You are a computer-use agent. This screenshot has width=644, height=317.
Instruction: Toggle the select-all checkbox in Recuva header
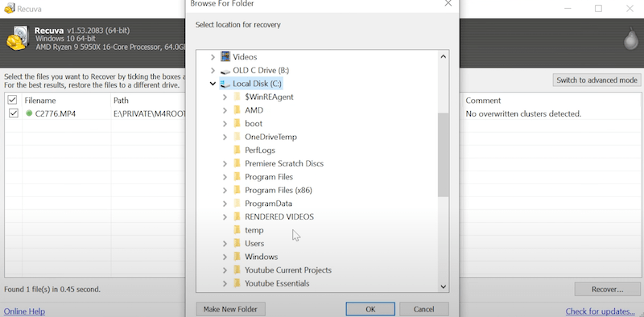(13, 100)
